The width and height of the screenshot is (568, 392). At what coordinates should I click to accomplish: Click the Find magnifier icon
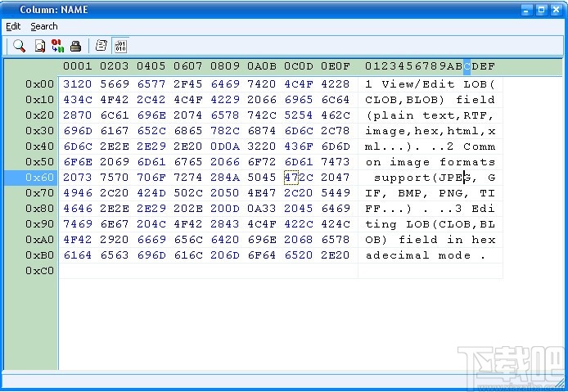pyautogui.click(x=19, y=46)
